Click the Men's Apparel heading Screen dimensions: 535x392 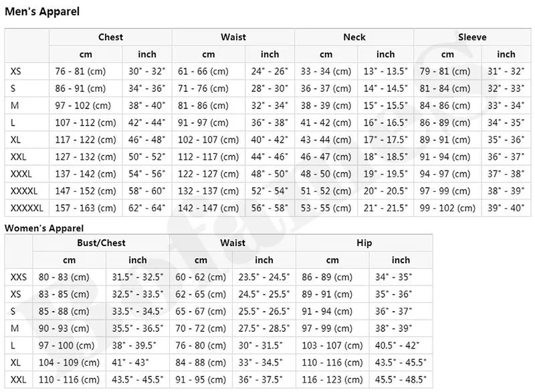[x=42, y=11]
